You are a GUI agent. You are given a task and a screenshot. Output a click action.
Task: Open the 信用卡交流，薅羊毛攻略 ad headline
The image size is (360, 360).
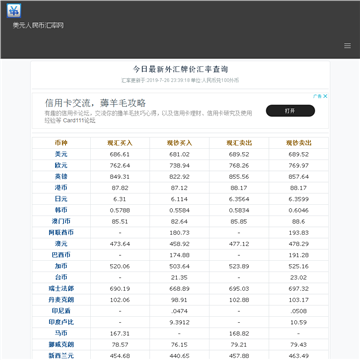(95, 103)
